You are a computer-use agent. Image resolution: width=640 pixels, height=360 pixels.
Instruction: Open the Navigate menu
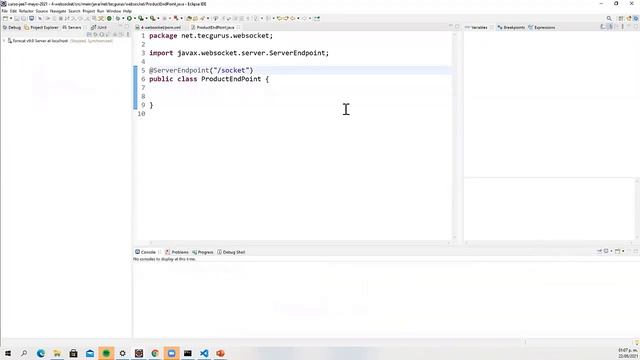tap(58, 11)
